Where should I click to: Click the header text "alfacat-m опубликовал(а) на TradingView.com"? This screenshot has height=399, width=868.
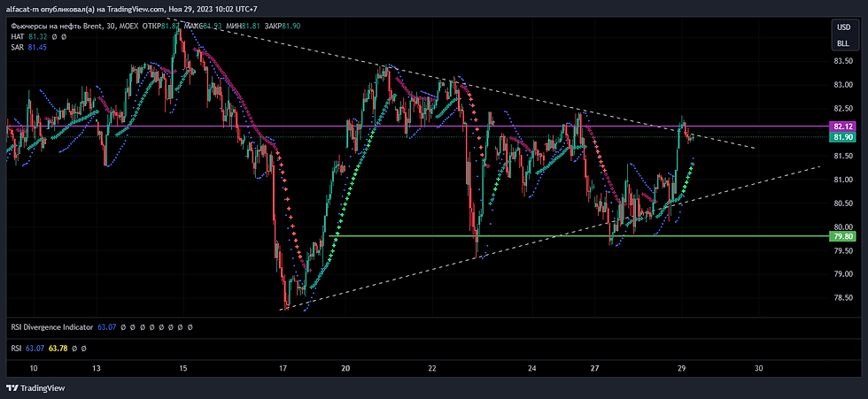point(87,10)
